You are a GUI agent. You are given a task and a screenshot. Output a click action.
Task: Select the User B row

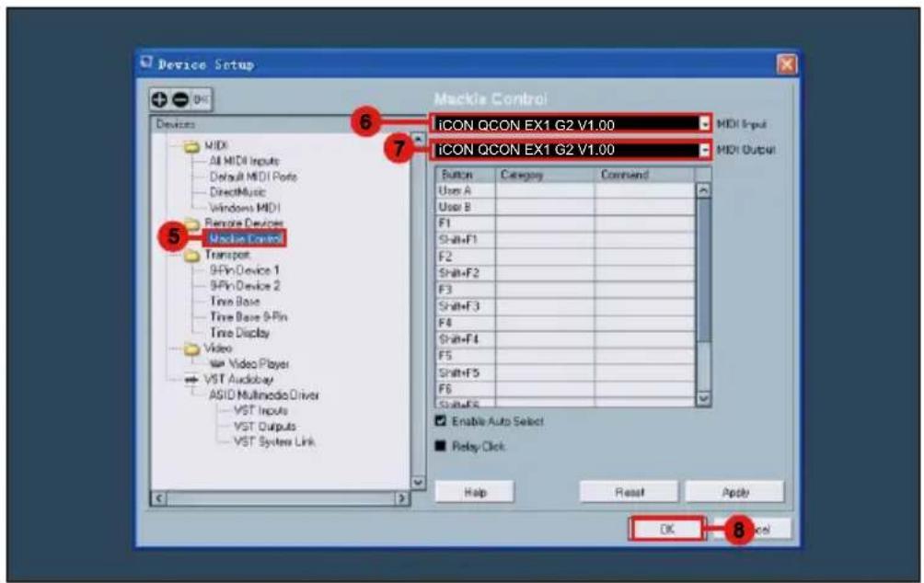click(565, 207)
